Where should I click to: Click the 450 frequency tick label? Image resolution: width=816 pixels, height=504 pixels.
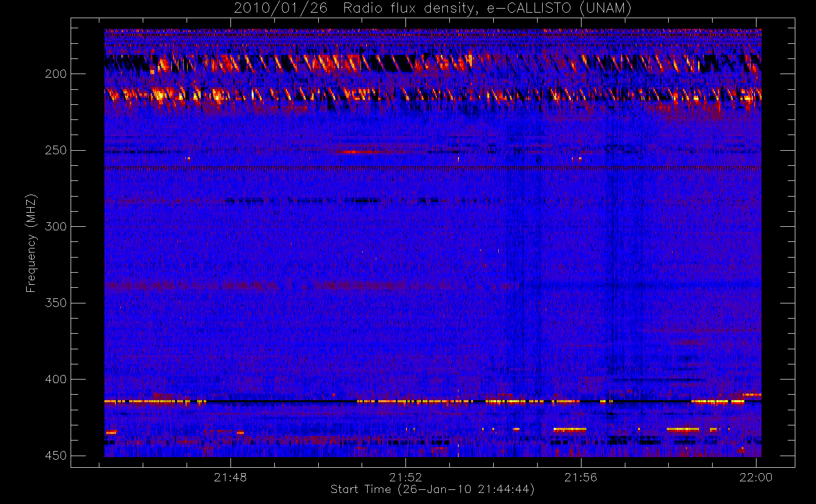[55, 456]
